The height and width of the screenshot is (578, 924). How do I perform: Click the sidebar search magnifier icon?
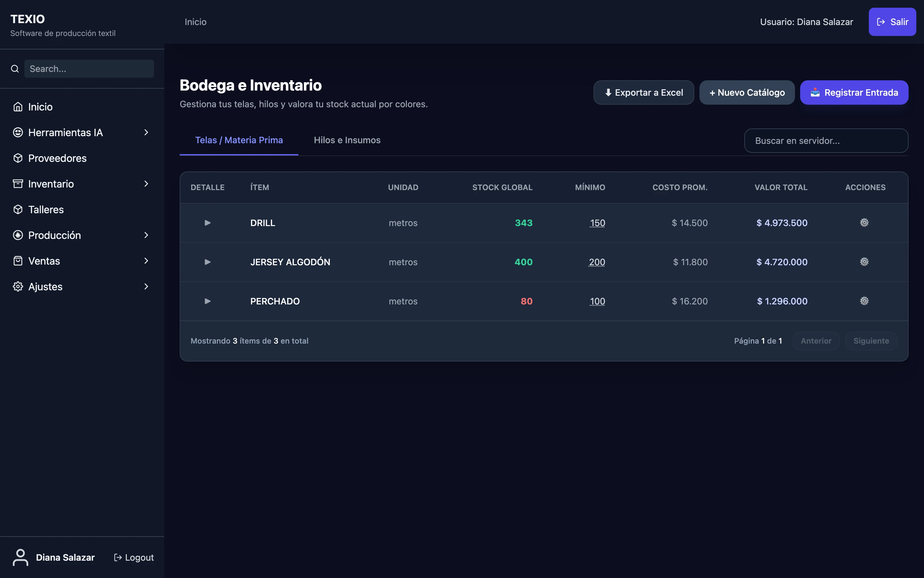[15, 69]
